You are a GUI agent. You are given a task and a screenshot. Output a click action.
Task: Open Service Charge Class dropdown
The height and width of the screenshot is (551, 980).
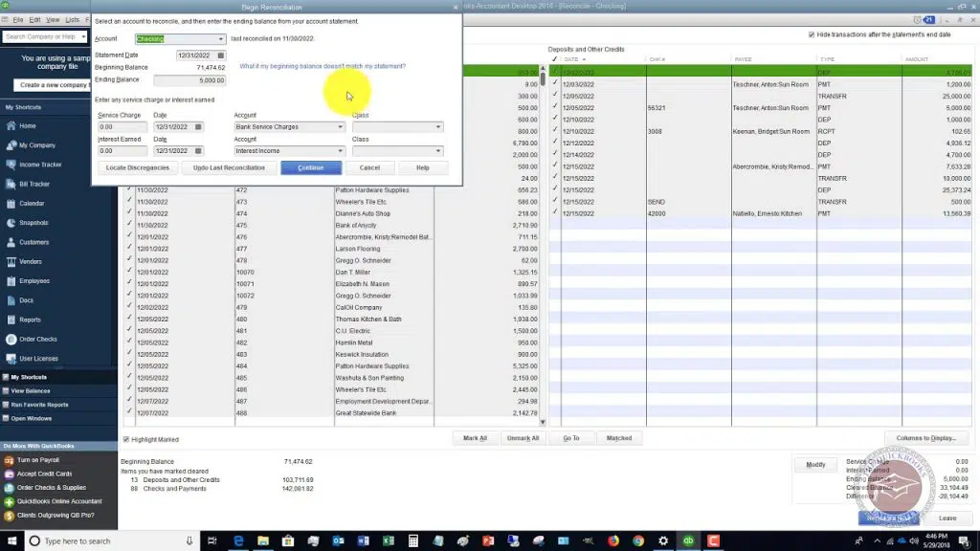(x=437, y=127)
